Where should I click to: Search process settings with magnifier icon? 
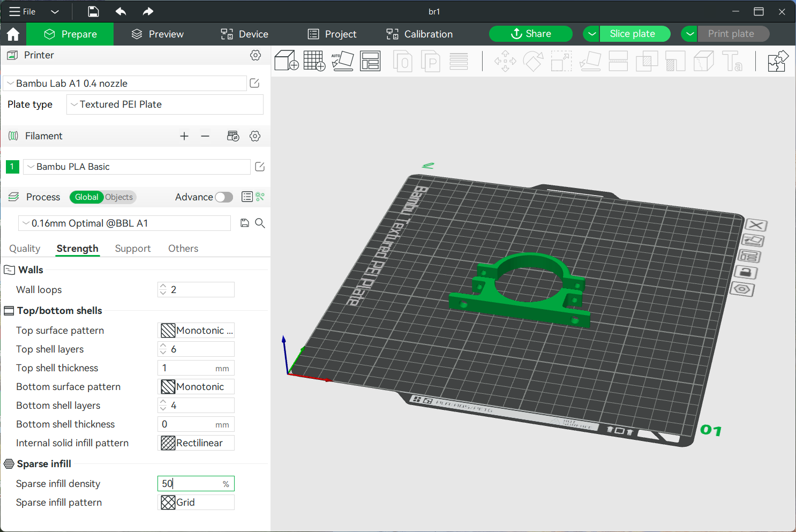pos(260,223)
